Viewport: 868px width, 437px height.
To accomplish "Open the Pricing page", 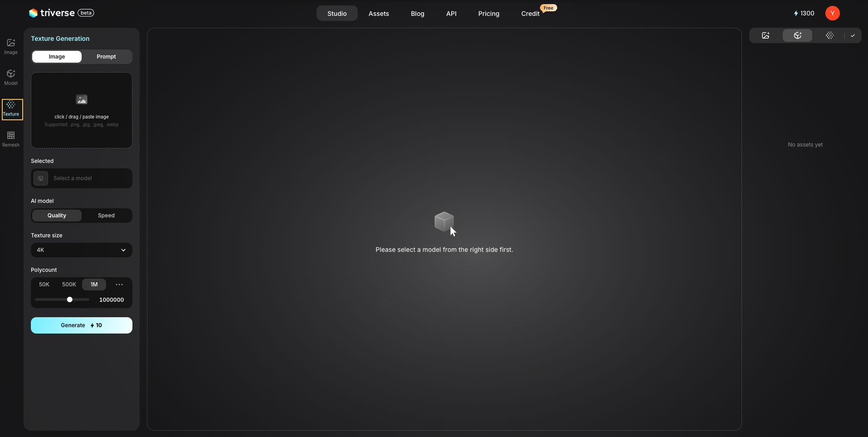I will (x=488, y=14).
